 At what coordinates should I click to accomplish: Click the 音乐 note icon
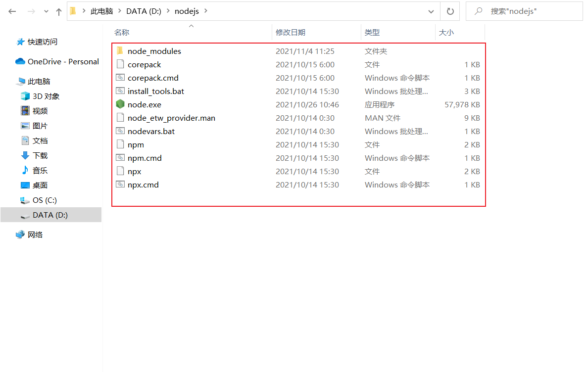[25, 170]
